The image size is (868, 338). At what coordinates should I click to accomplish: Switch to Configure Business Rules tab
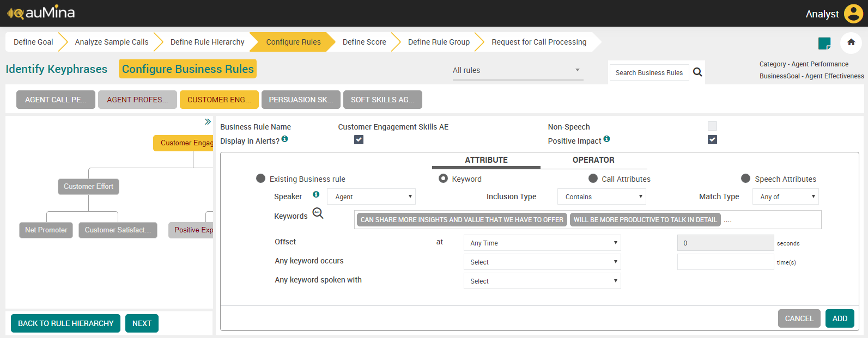pos(188,69)
